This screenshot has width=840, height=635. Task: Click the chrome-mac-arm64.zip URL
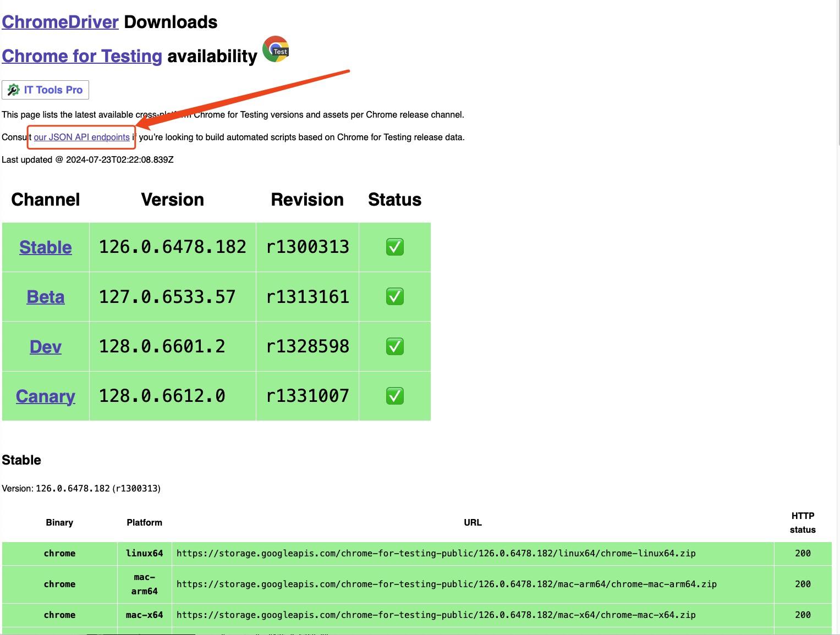click(447, 584)
